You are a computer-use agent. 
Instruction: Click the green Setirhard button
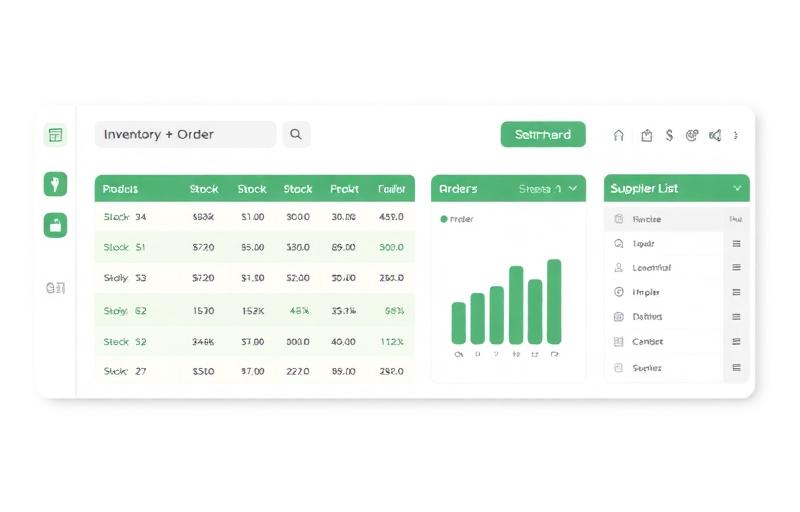point(543,135)
